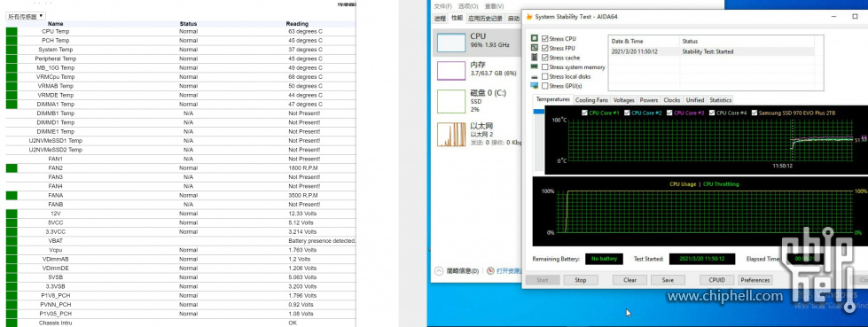Switch to the Powers tab

pos(649,100)
